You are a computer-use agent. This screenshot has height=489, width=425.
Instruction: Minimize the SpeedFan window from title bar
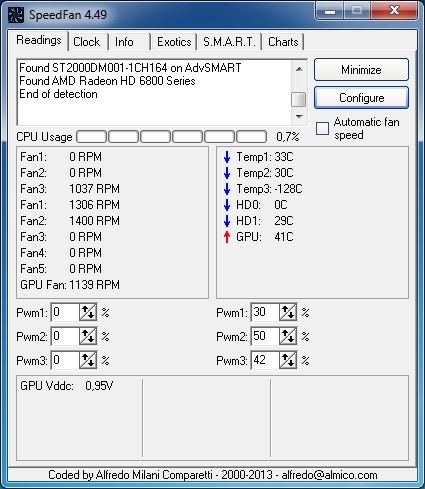click(x=330, y=11)
